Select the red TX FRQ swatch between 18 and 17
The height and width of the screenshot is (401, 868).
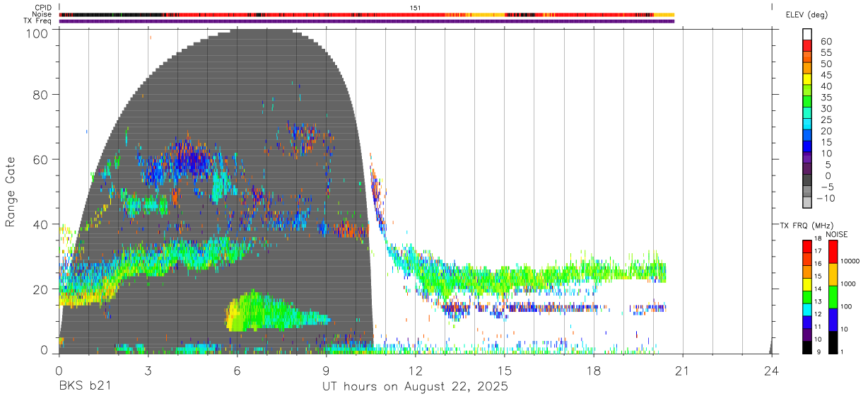pyautogui.click(x=807, y=246)
